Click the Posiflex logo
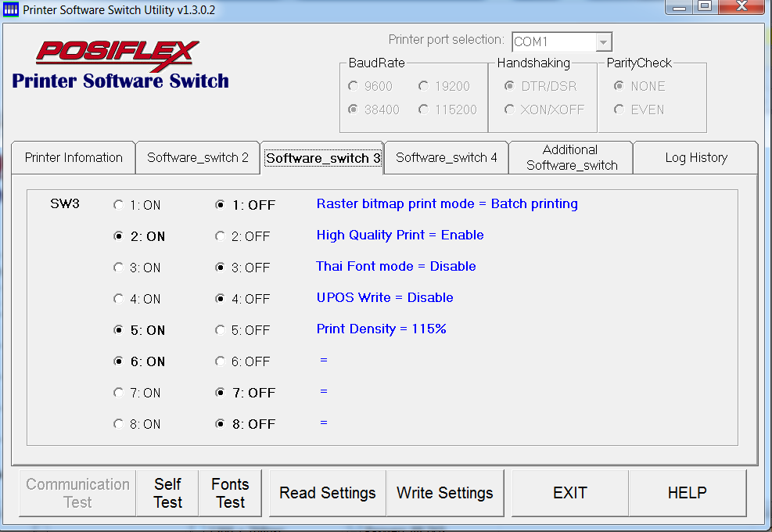 [x=117, y=54]
